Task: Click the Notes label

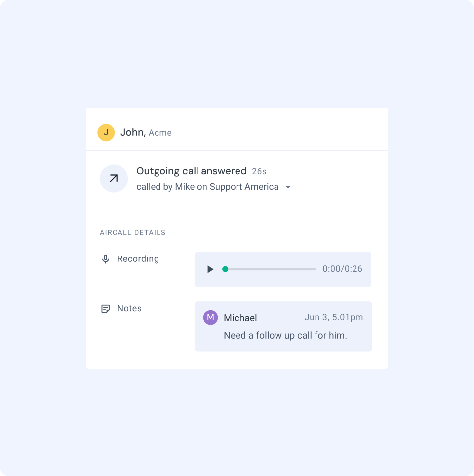Action: pyautogui.click(x=129, y=308)
